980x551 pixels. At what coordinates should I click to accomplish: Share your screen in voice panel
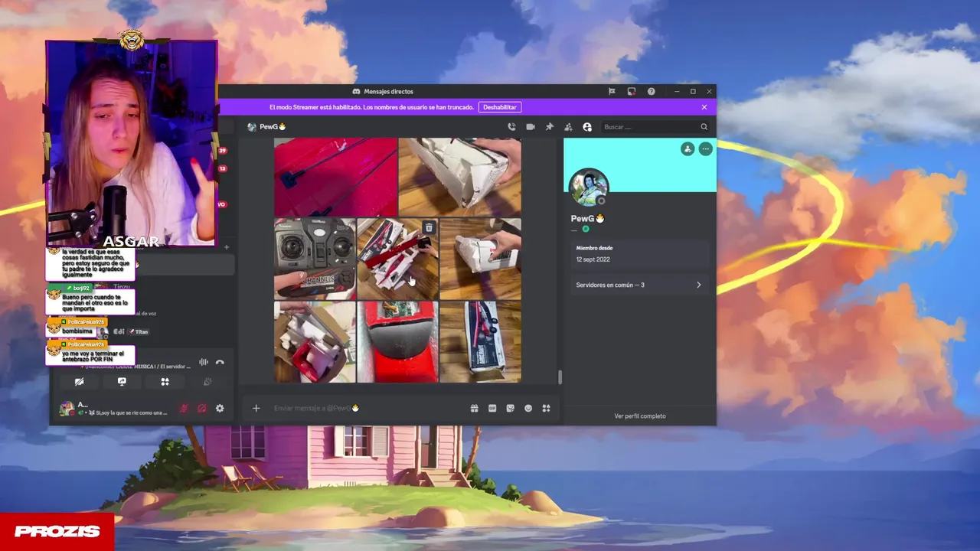(x=122, y=381)
